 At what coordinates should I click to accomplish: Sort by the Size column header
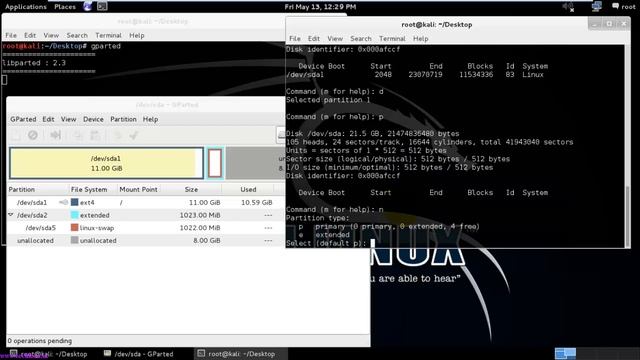point(191,189)
